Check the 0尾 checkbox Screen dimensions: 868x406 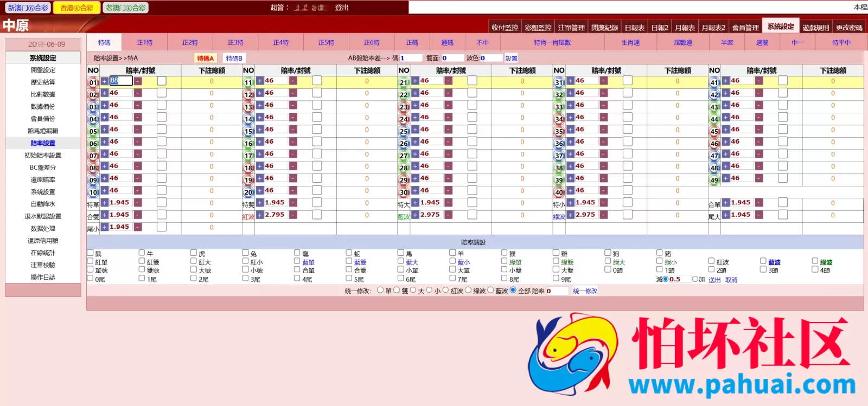(91, 278)
